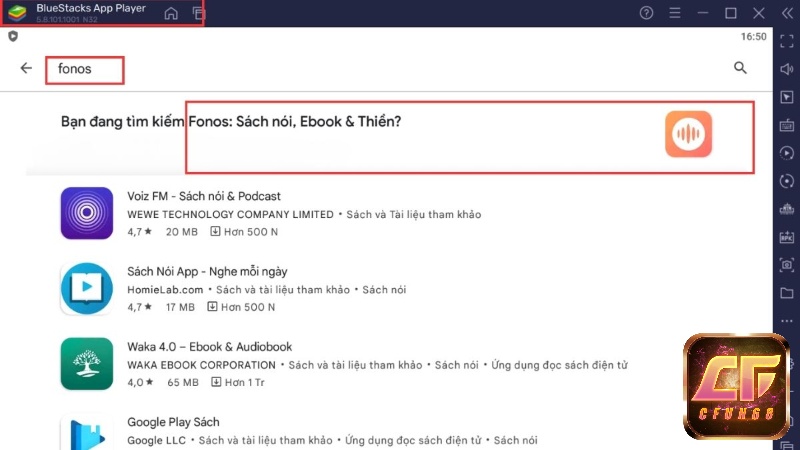Click the 16:50 clock text
Image resolution: width=800 pixels, height=450 pixels.
point(754,37)
